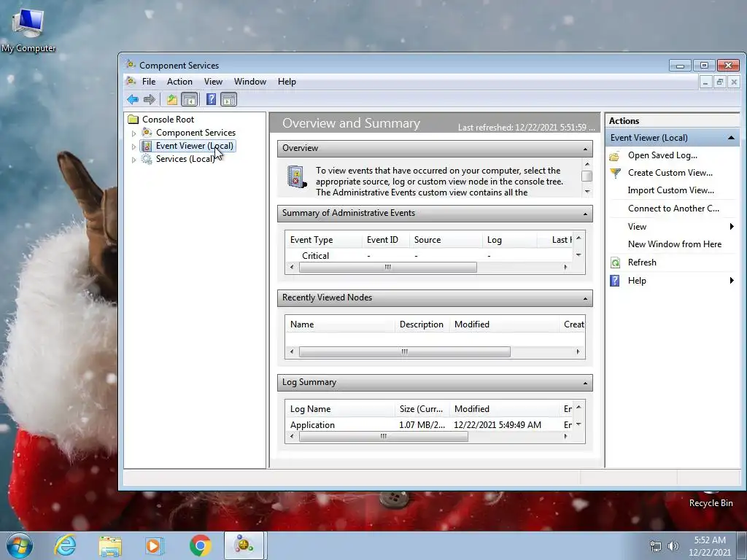Collapse the Recently Viewed Nodes section
747x560 pixels.
click(586, 298)
